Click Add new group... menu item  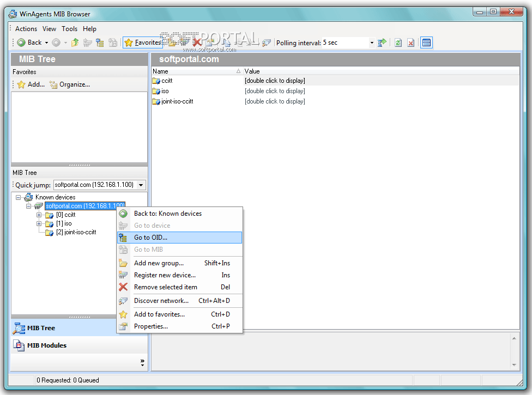pyautogui.click(x=179, y=263)
